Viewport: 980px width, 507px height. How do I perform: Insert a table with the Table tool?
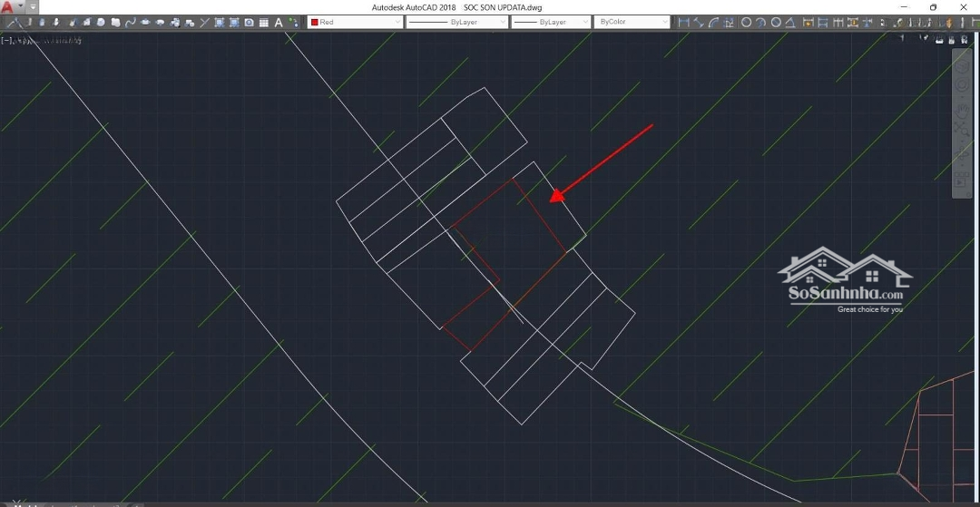[x=264, y=23]
